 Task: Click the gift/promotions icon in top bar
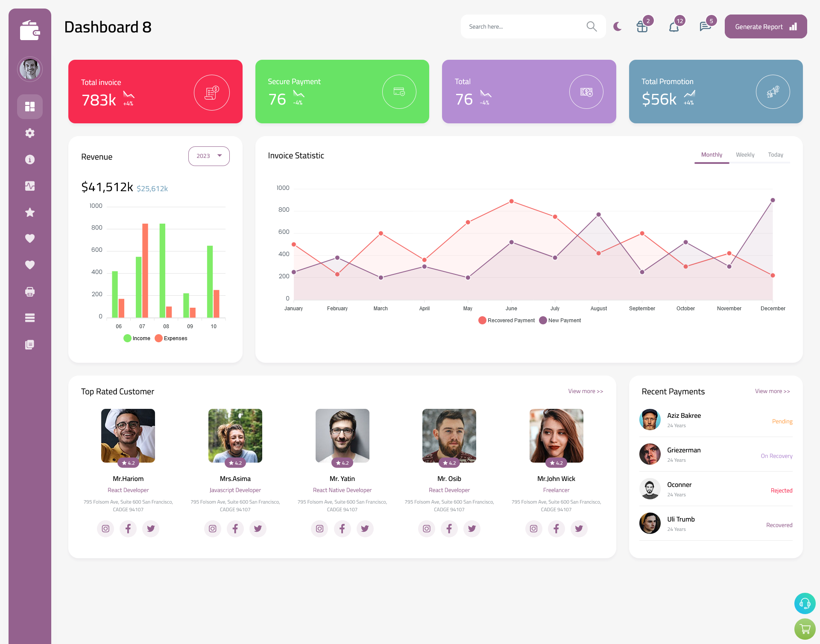click(642, 26)
